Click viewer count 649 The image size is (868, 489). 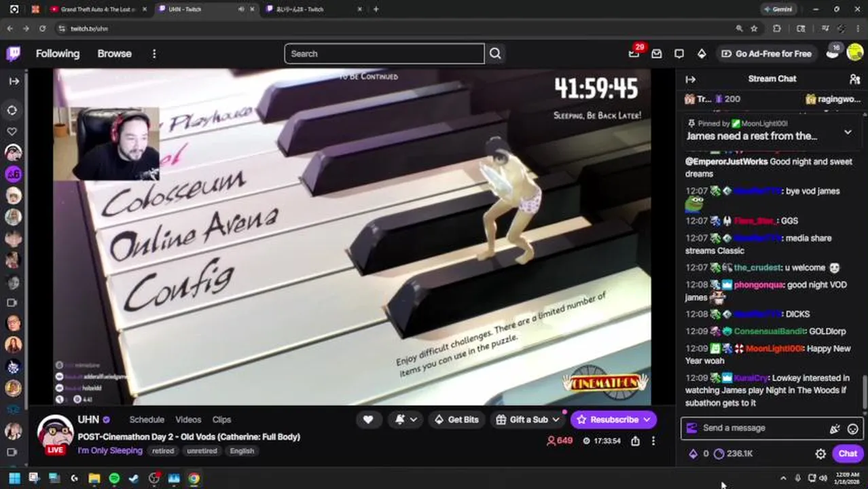tap(560, 441)
